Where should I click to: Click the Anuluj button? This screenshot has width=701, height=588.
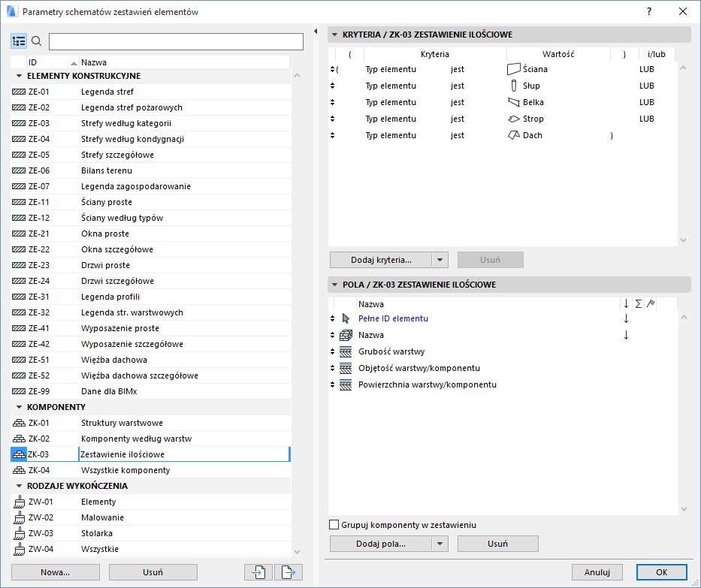coord(597,572)
